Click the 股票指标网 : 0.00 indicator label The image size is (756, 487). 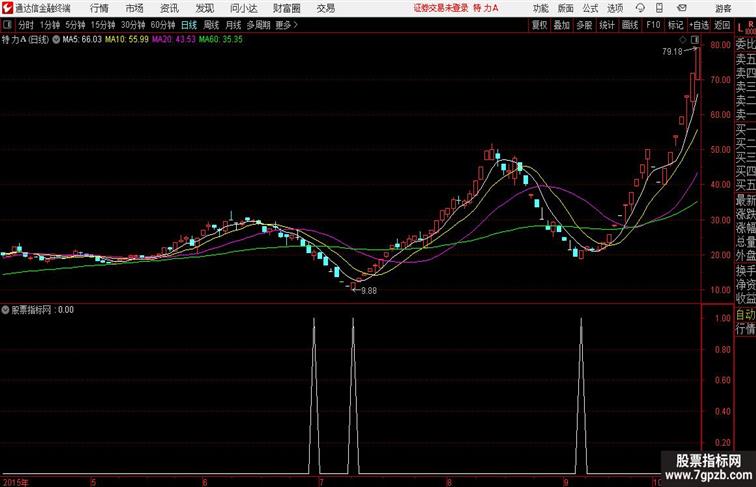42,310
